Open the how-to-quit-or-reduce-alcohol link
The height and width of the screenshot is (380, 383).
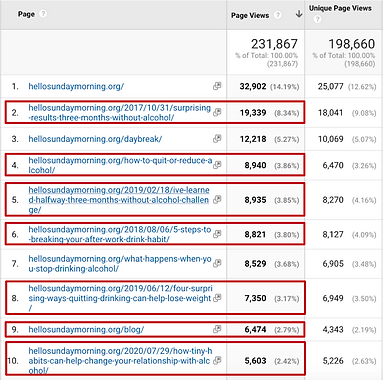click(120, 165)
